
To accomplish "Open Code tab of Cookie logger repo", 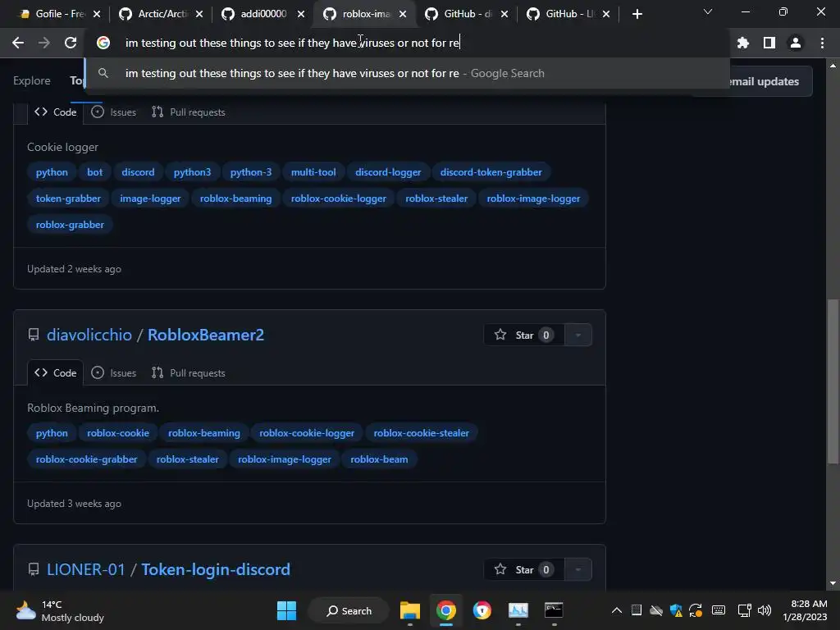I will coord(55,112).
